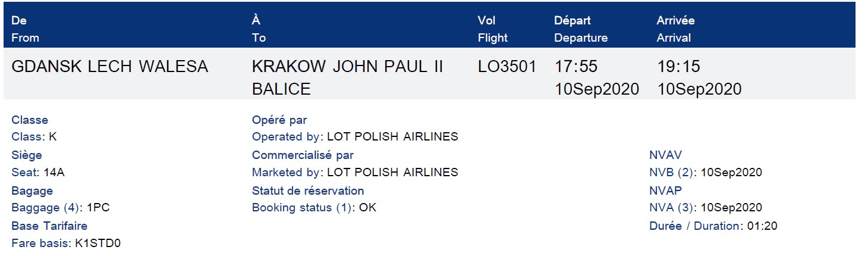This screenshot has width=868, height=256.
Task: Select fare basis code K1STD0
Action: pyautogui.click(x=98, y=243)
